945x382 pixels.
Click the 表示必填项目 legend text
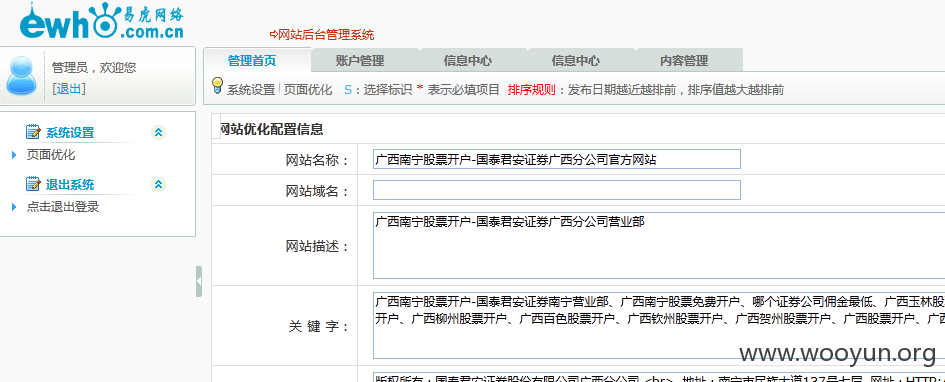(x=463, y=90)
